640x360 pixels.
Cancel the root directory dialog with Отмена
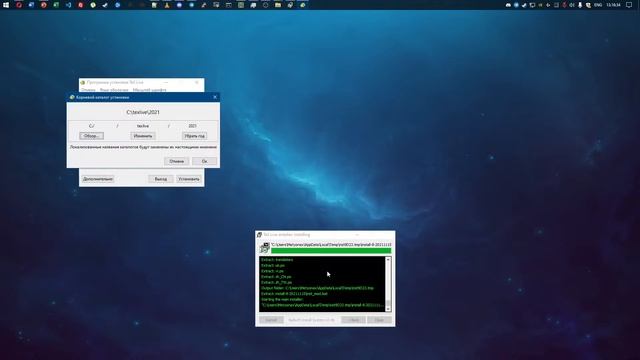point(176,161)
